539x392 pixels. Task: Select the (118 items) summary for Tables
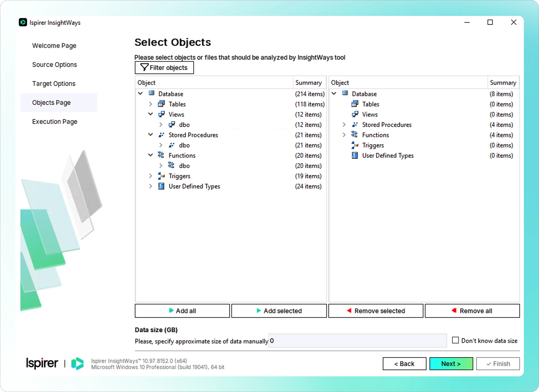point(310,104)
